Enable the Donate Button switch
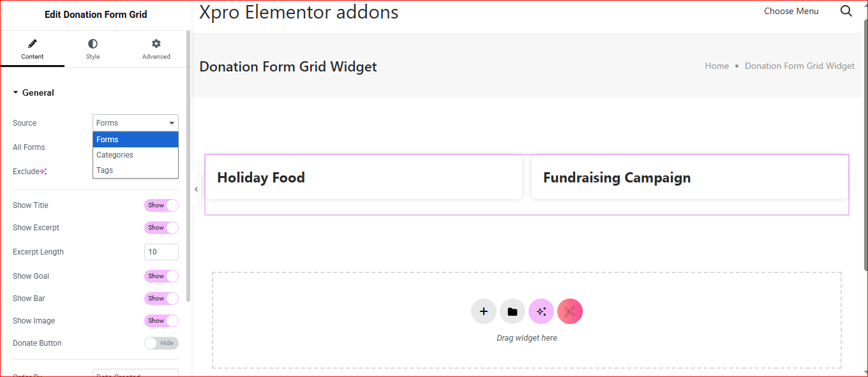The width and height of the screenshot is (868, 377). click(x=161, y=343)
